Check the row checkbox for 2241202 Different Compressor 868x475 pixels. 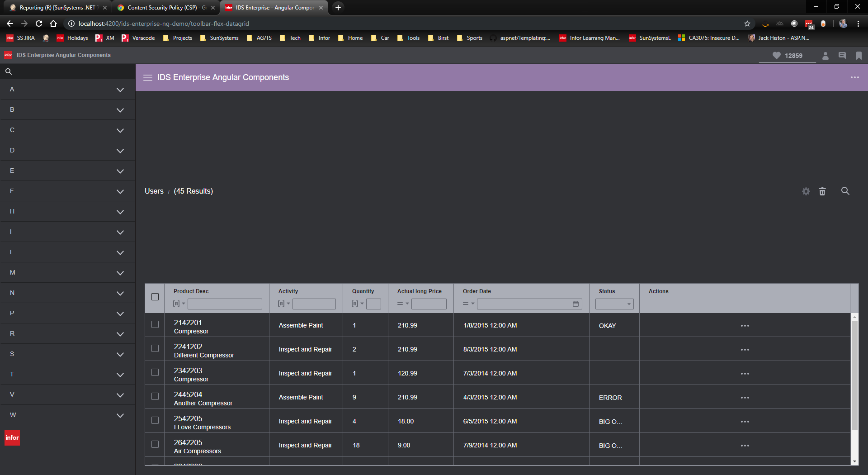155,348
